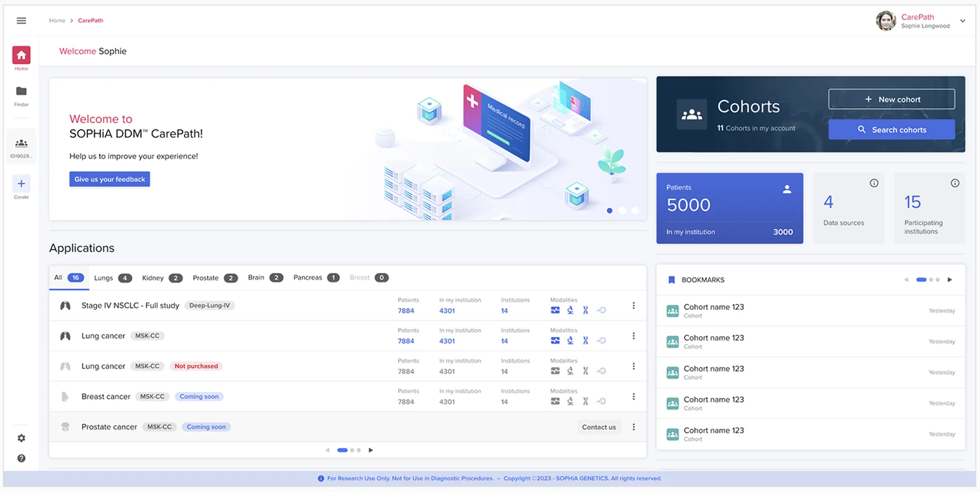Go to previous applications page arrow
The height and width of the screenshot is (492, 980).
[327, 450]
